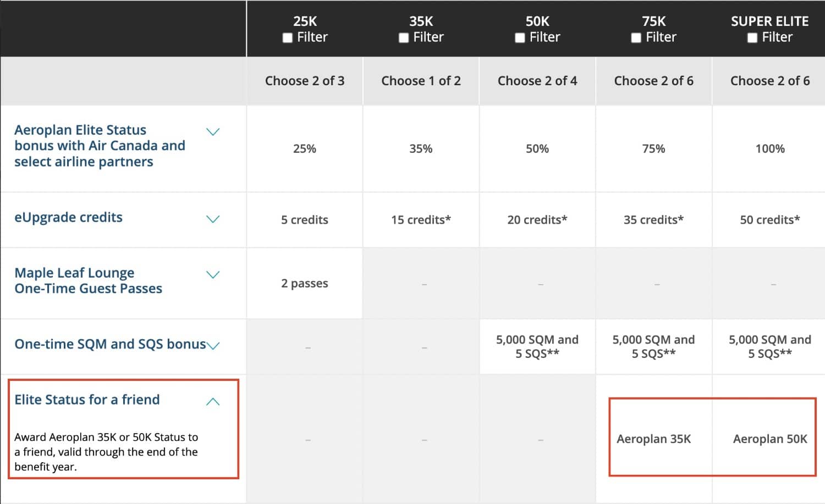The width and height of the screenshot is (825, 504).
Task: Select the Aeroplan Elite Status bonus heading
Action: pos(100,146)
